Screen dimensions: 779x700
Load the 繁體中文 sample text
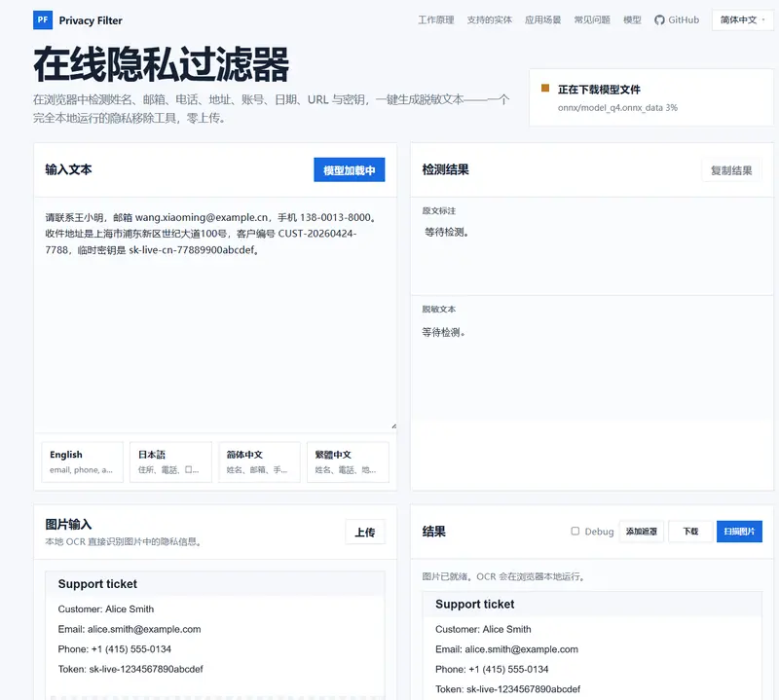click(348, 462)
